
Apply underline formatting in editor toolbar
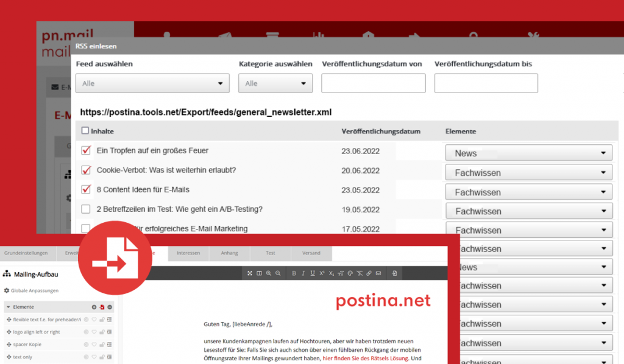click(x=313, y=273)
